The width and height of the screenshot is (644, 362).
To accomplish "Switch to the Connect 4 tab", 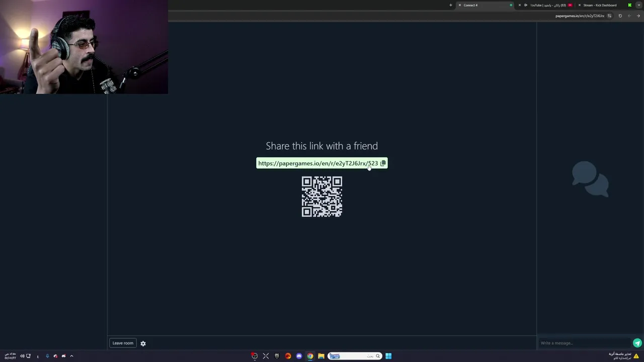I will [x=486, y=5].
